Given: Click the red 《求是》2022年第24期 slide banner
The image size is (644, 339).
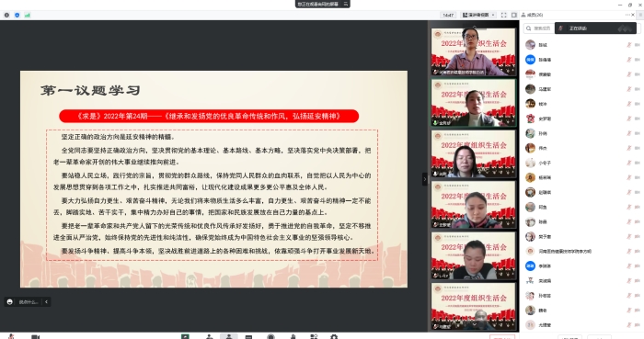Looking at the screenshot, I should pos(209,116).
